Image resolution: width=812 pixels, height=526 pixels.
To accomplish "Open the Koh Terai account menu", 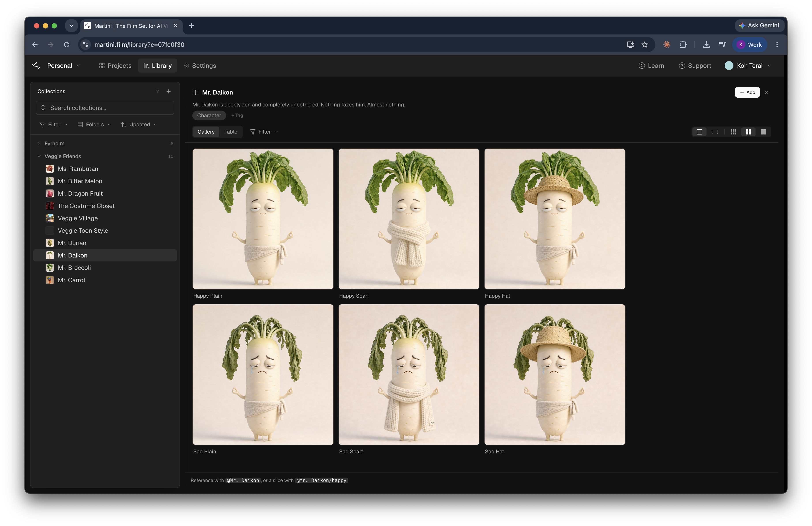I will coord(748,66).
